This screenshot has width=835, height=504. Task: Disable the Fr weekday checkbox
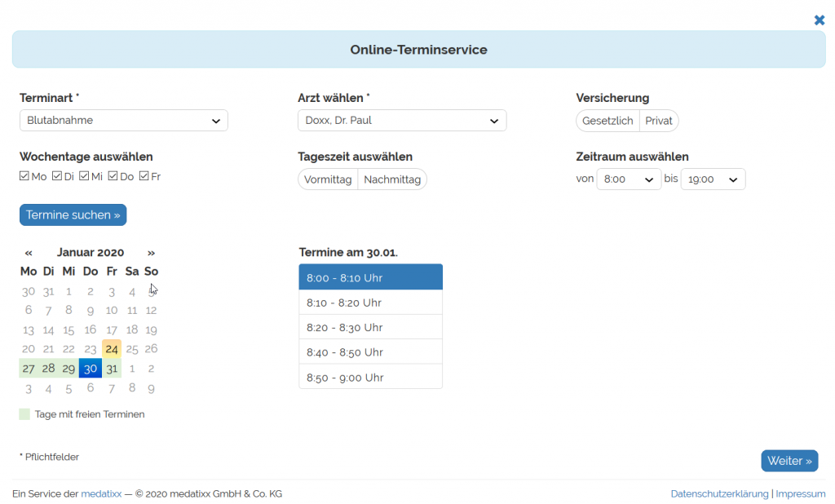[144, 176]
